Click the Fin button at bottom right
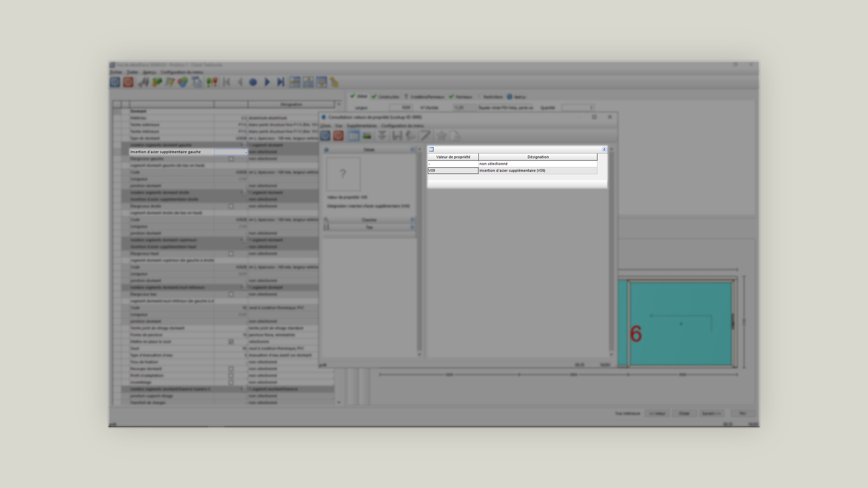The image size is (868, 488). click(742, 413)
